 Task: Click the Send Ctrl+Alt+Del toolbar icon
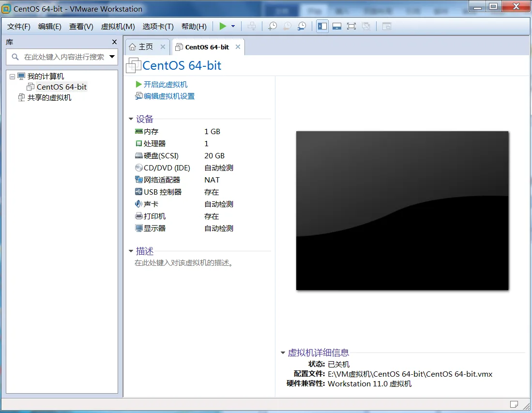[252, 26]
